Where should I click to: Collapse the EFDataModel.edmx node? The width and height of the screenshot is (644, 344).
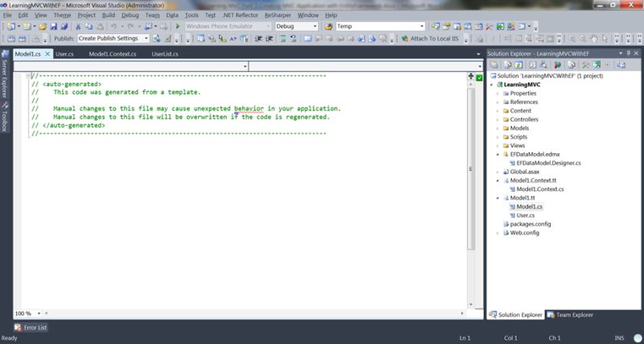(497, 155)
